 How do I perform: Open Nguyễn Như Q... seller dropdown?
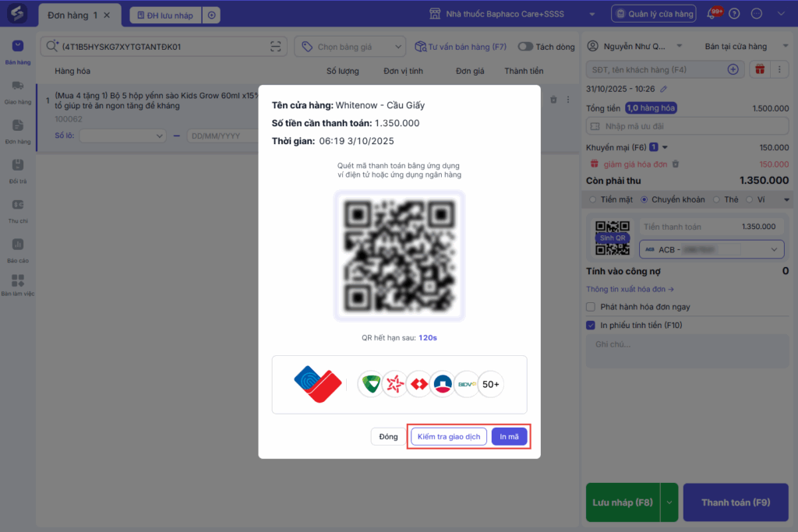(679, 46)
